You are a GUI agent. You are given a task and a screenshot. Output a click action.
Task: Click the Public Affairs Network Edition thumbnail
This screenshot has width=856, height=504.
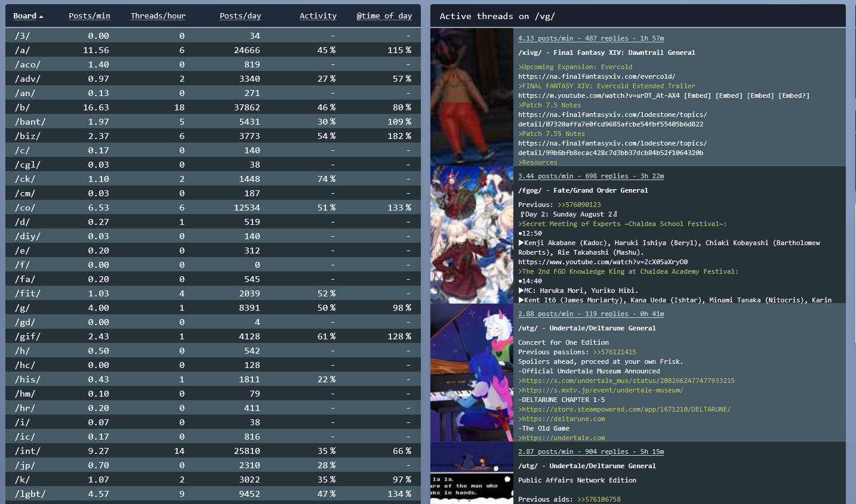point(472,473)
